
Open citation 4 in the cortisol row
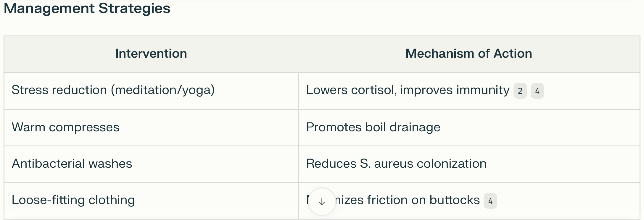click(537, 91)
